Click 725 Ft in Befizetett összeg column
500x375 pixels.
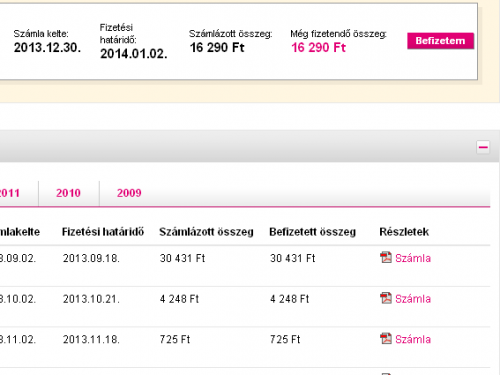point(285,340)
